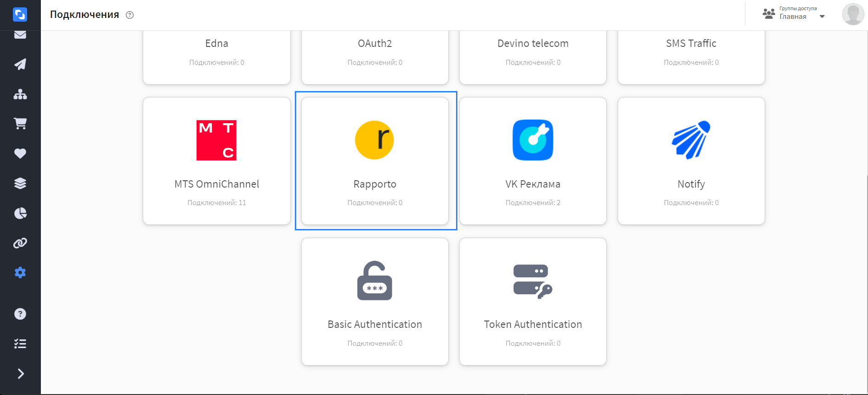The height and width of the screenshot is (395, 868).
Task: Click the Rapporto yellow logo
Action: click(374, 140)
